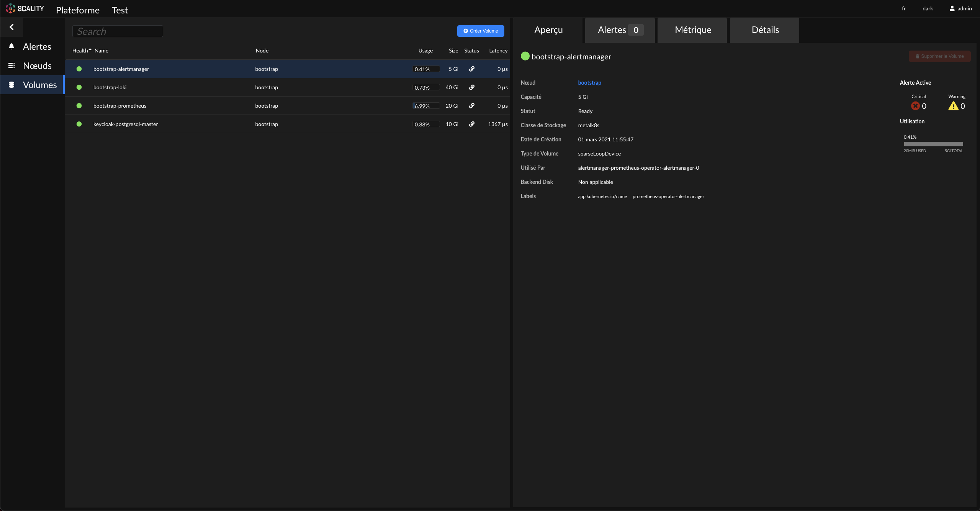Click keycloak-postgresql-master green health dot
Viewport: 980px width, 511px height.
click(x=79, y=124)
